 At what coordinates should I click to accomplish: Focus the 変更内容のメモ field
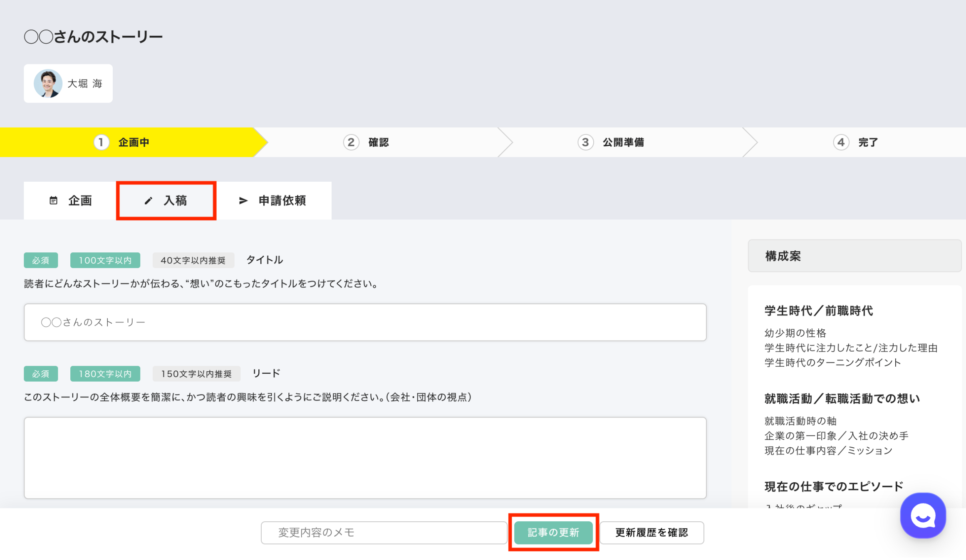383,533
